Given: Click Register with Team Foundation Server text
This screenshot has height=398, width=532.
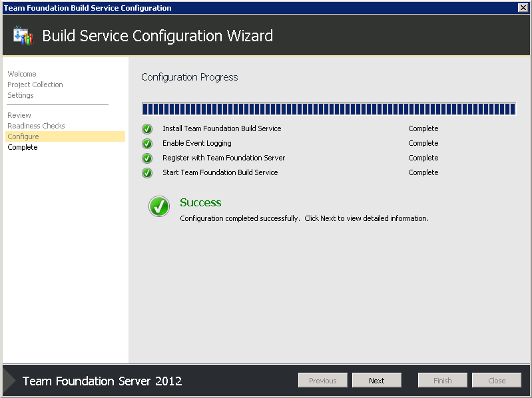Looking at the screenshot, I should coord(224,158).
